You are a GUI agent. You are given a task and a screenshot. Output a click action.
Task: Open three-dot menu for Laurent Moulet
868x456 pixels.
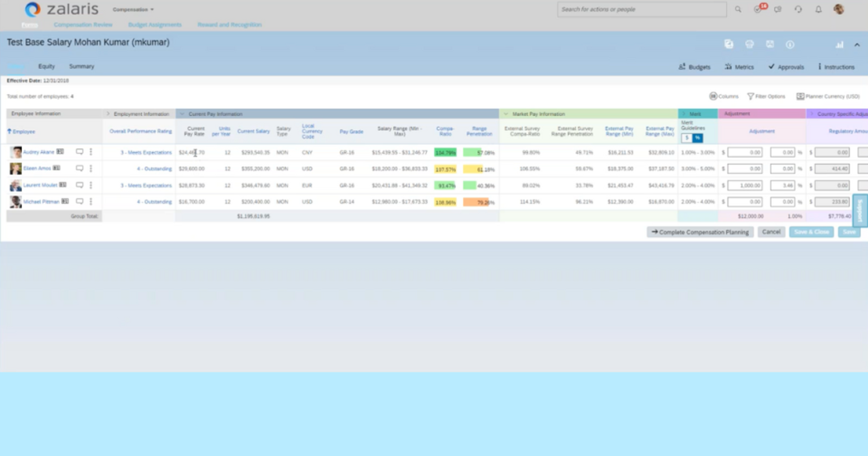pos(91,185)
